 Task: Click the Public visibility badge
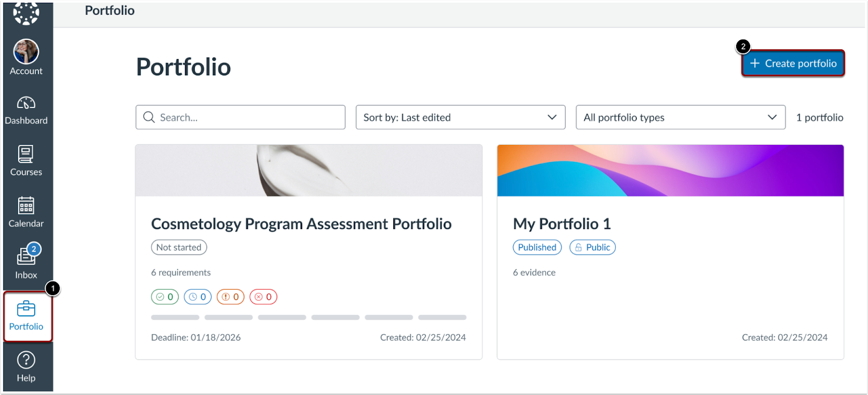coord(592,247)
